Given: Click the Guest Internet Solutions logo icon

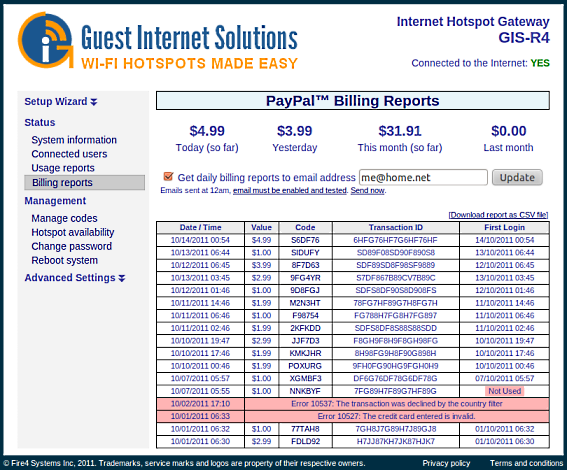Looking at the screenshot, I should coord(45,40).
